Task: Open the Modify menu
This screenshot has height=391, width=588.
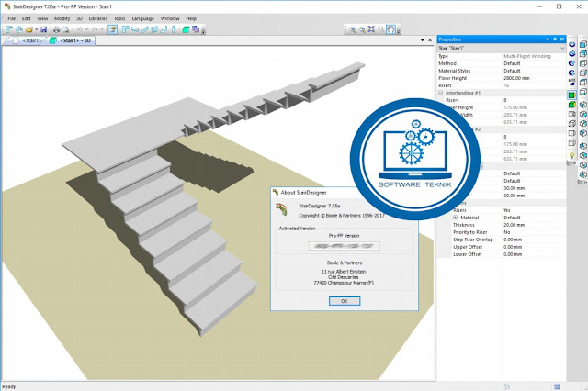Action: pos(62,18)
